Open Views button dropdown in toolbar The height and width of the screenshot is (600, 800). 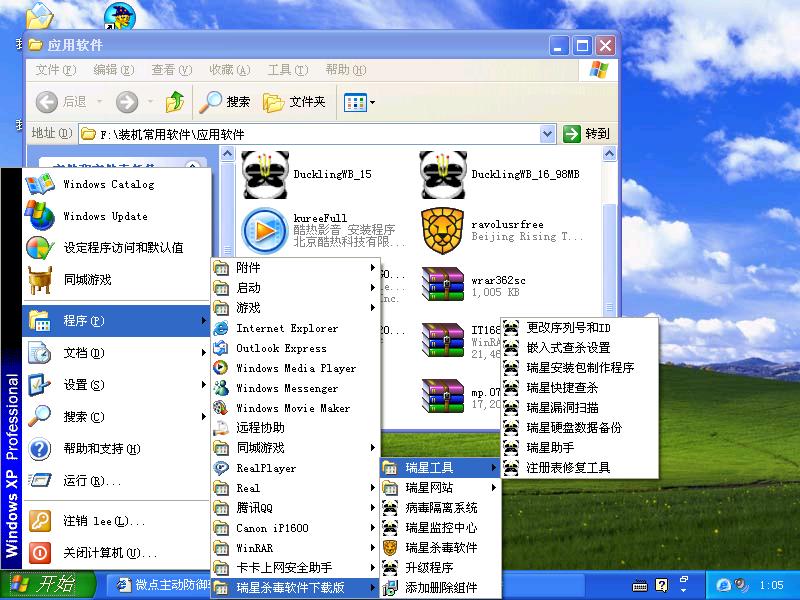pos(372,103)
